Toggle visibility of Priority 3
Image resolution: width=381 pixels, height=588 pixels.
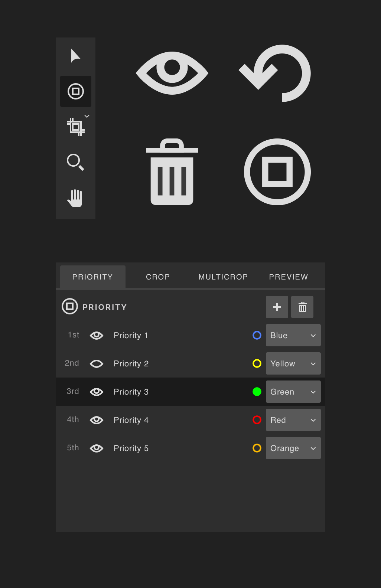[97, 392]
